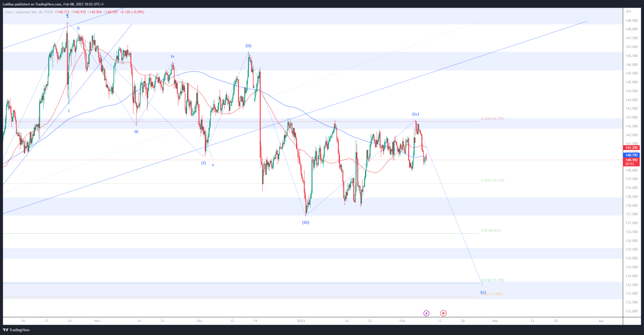Image resolution: width=644 pixels, height=335 pixels.
Task: Click the 2023 date on the time axis
Action: (x=301, y=321)
